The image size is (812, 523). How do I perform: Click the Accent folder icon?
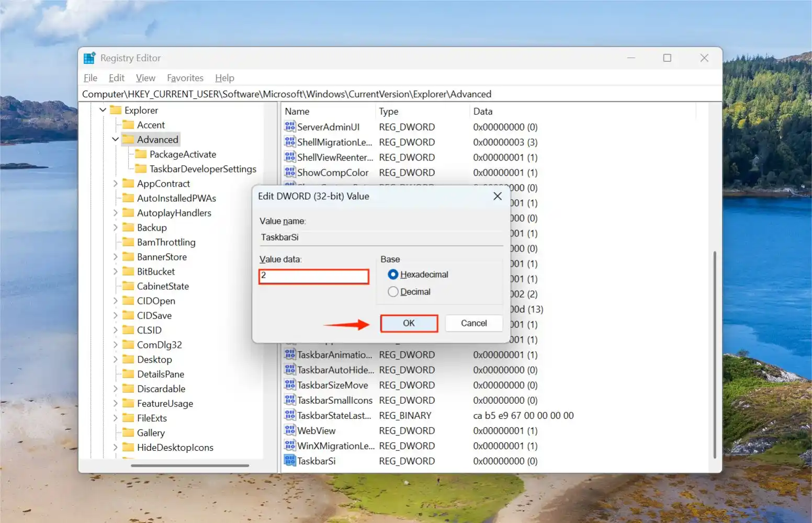pyautogui.click(x=128, y=124)
